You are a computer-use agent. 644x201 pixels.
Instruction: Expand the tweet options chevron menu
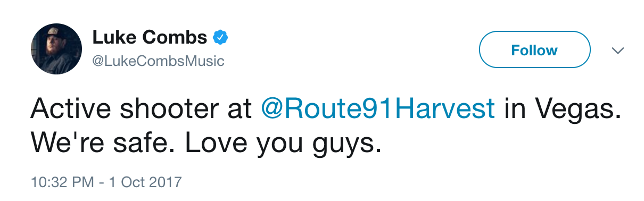[617, 51]
